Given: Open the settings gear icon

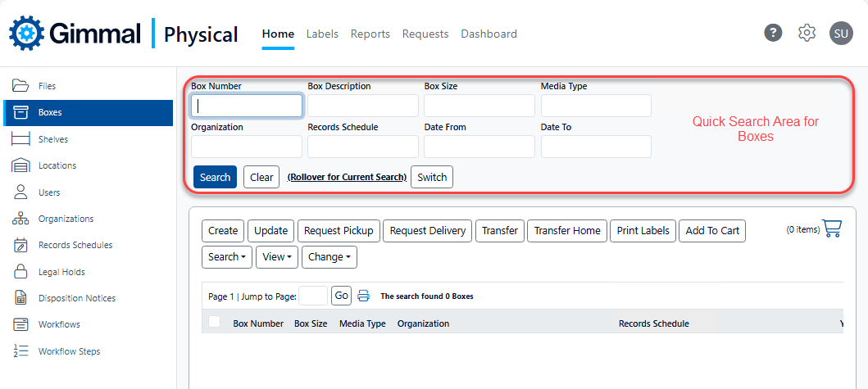Looking at the screenshot, I should click(807, 33).
